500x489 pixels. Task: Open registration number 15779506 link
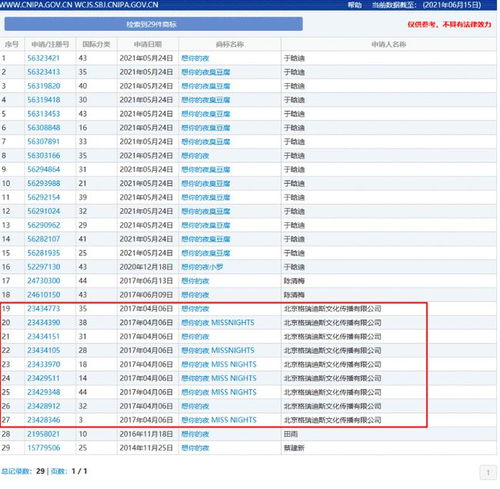[x=44, y=448]
